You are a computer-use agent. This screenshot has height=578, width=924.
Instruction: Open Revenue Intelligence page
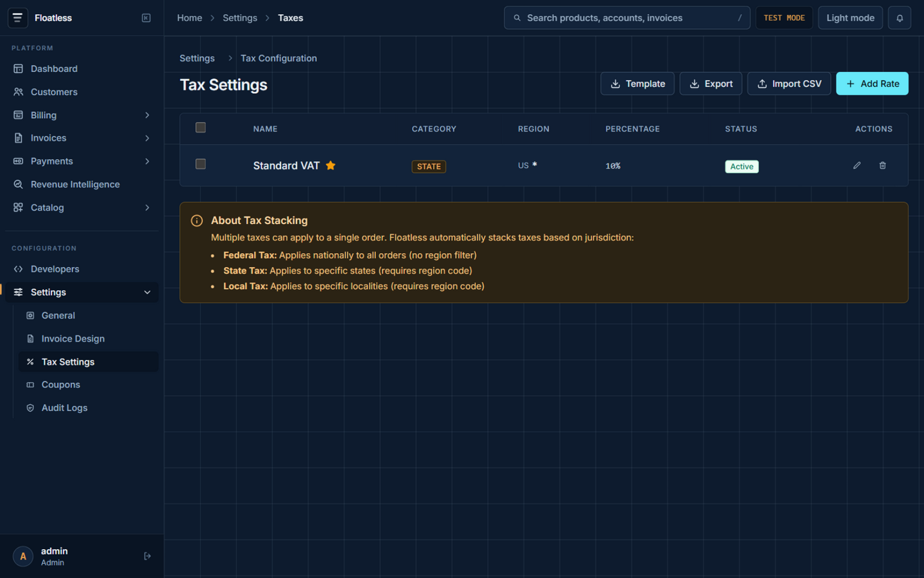[81, 184]
